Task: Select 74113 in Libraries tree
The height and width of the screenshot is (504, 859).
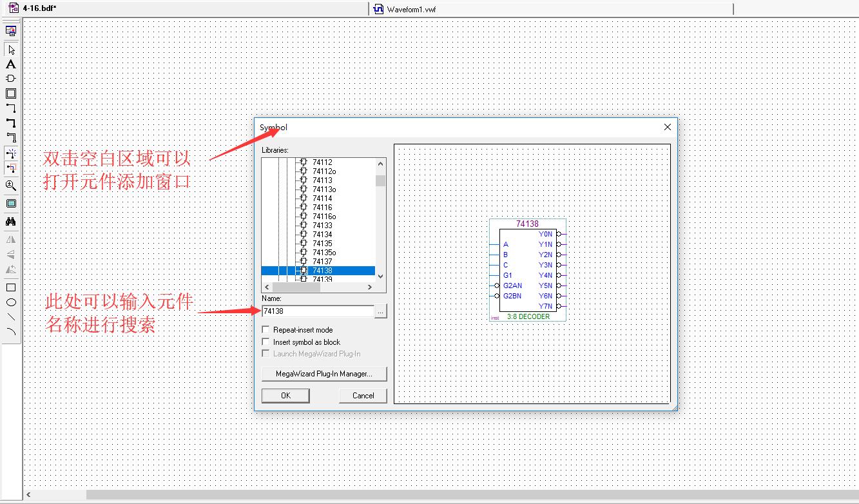Action: [x=322, y=180]
